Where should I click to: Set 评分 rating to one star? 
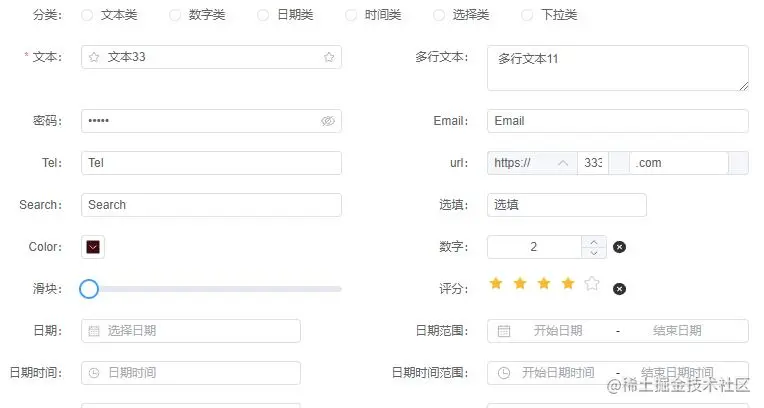pyautogui.click(x=496, y=283)
